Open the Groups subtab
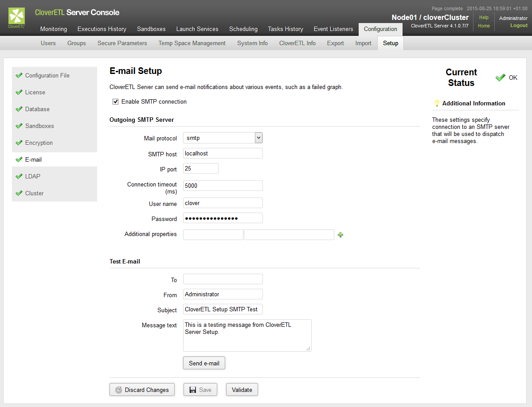This screenshot has height=407, width=532. pos(77,43)
